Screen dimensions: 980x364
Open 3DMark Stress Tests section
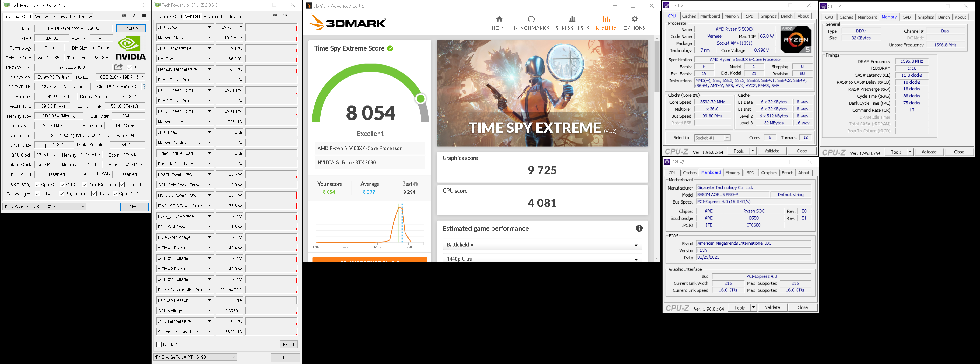572,23
